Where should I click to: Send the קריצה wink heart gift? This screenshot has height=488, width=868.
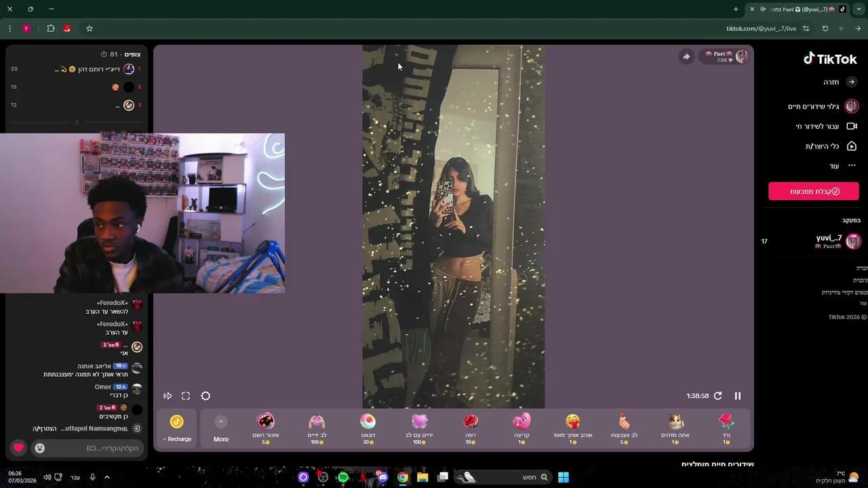(x=521, y=428)
